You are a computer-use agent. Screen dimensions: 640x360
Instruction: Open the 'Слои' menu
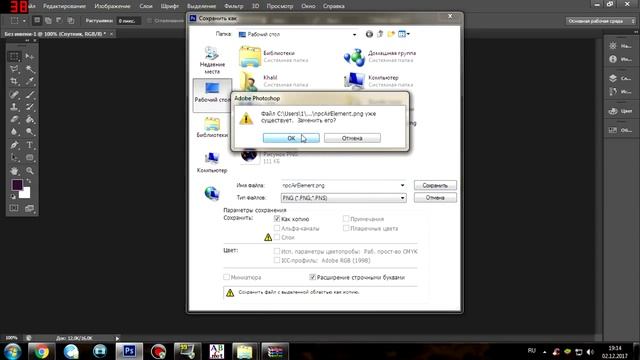[x=146, y=6]
